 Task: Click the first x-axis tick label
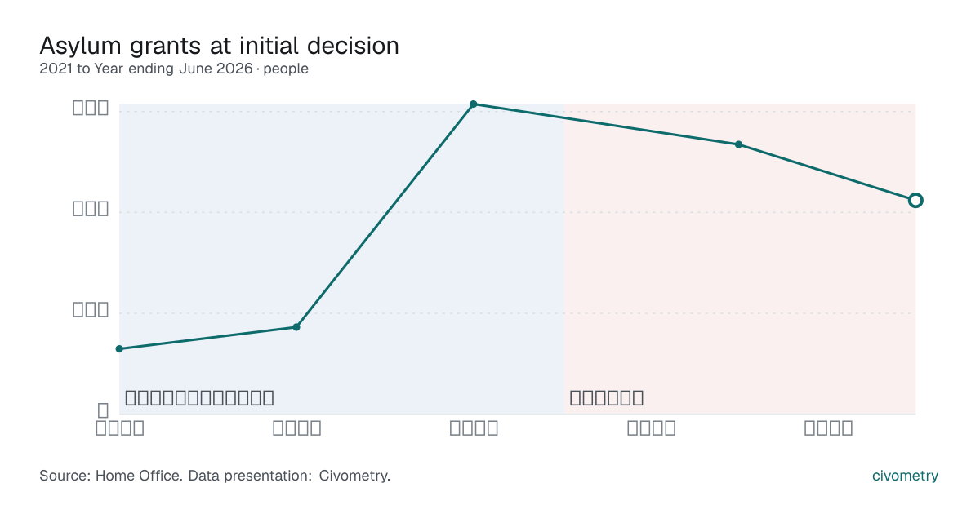[120, 428]
